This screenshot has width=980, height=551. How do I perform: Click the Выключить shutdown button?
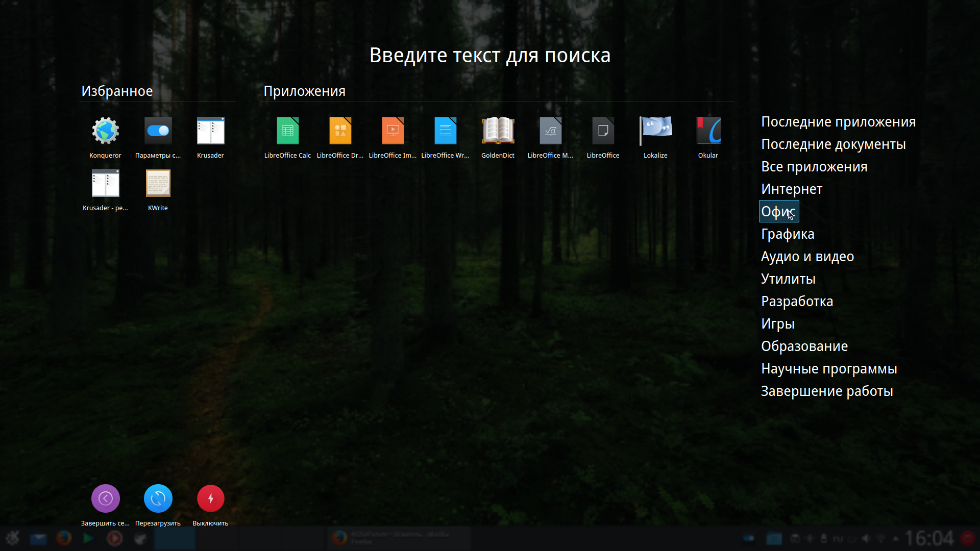210,499
